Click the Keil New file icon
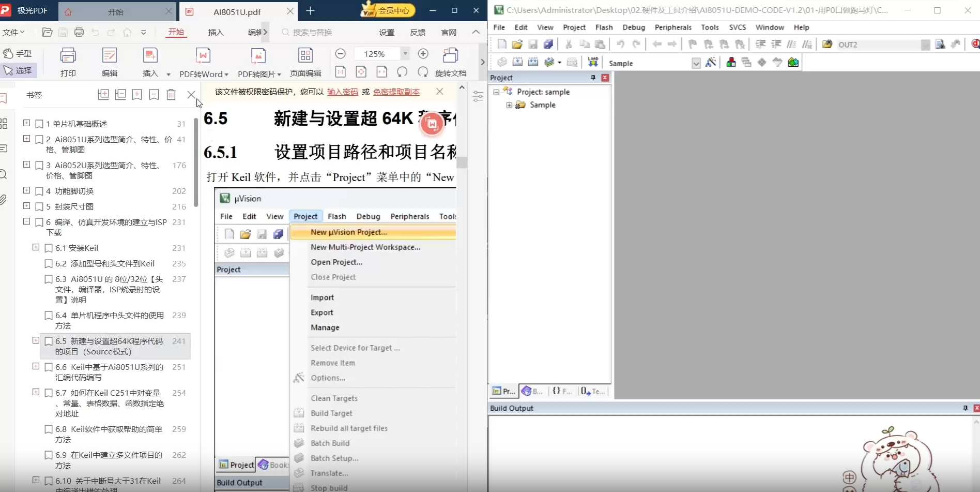Screen dimensions: 980x492 click(502, 44)
